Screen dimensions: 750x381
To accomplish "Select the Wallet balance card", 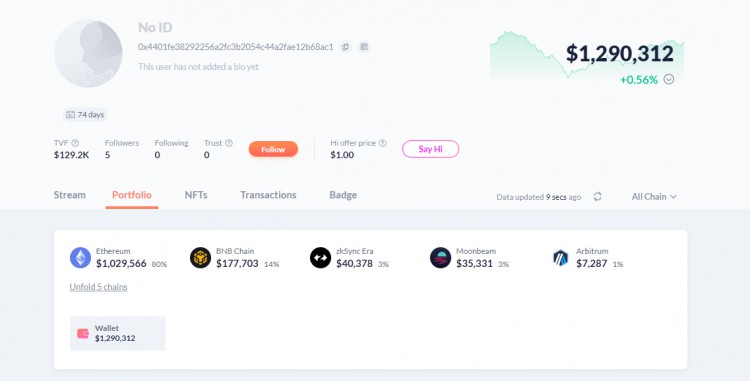I will pos(118,333).
